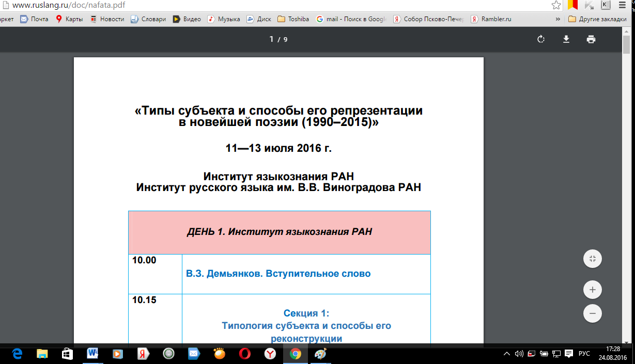Open the 'mail - Поиск в Google' bookmark
The height and width of the screenshot is (364, 635).
[x=351, y=19]
